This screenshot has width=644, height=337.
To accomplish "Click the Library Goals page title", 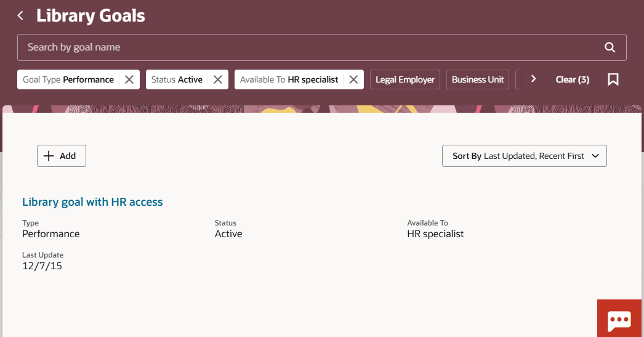I will (x=91, y=15).
